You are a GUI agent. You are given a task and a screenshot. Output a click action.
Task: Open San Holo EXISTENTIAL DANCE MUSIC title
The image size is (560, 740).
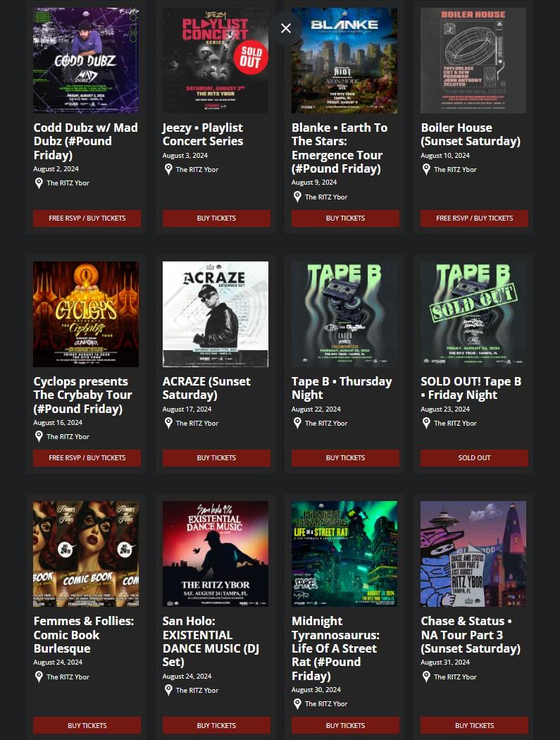pyautogui.click(x=211, y=641)
